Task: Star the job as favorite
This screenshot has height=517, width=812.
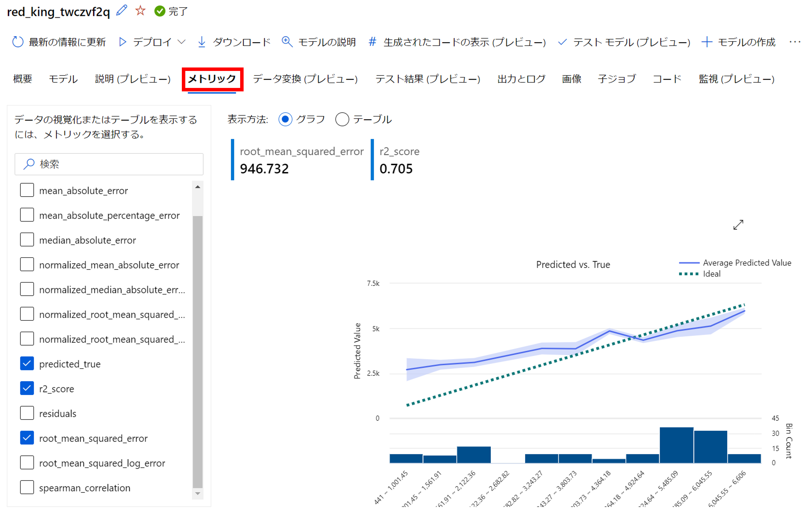Action: (140, 11)
